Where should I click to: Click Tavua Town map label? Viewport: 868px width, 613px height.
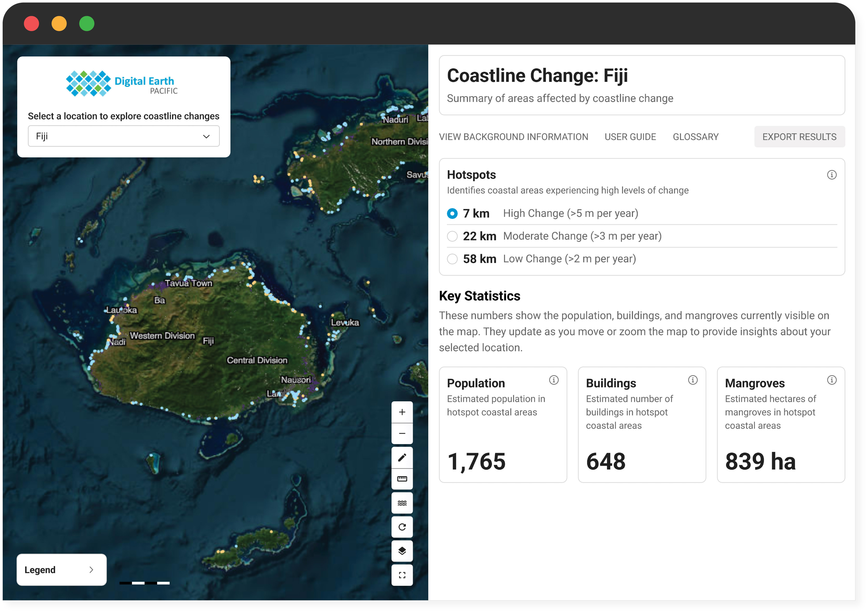click(x=188, y=283)
